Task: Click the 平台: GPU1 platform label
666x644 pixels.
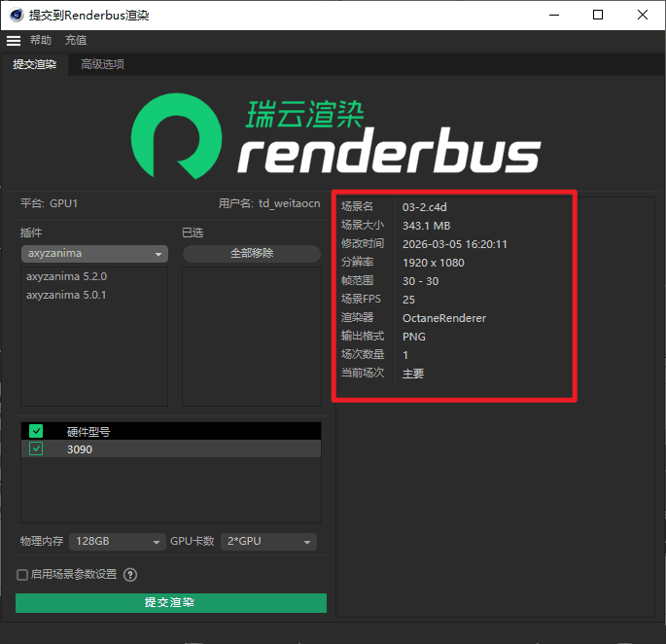Action: [x=49, y=203]
